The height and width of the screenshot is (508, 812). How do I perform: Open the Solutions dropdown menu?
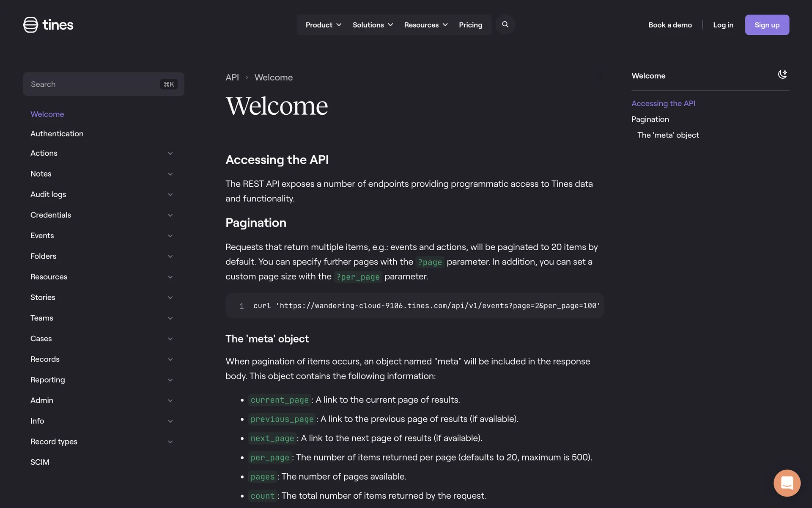[373, 25]
